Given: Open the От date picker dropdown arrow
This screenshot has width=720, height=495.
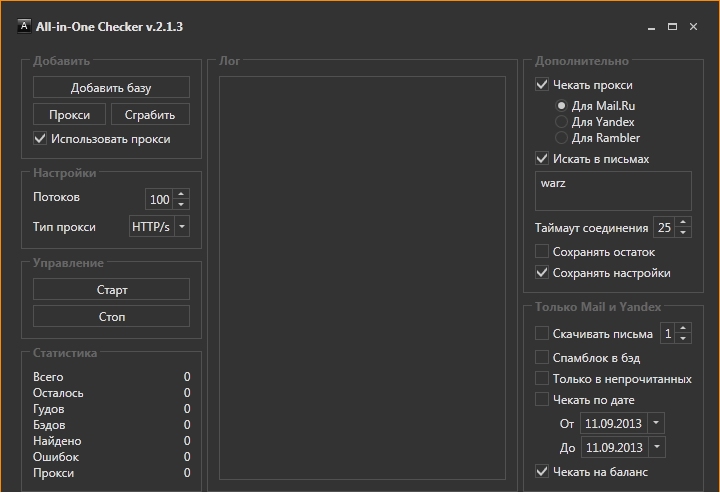Looking at the screenshot, I should (656, 423).
